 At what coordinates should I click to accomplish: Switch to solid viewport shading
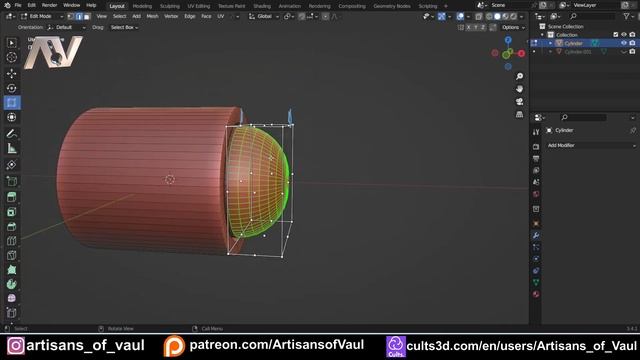[497, 17]
